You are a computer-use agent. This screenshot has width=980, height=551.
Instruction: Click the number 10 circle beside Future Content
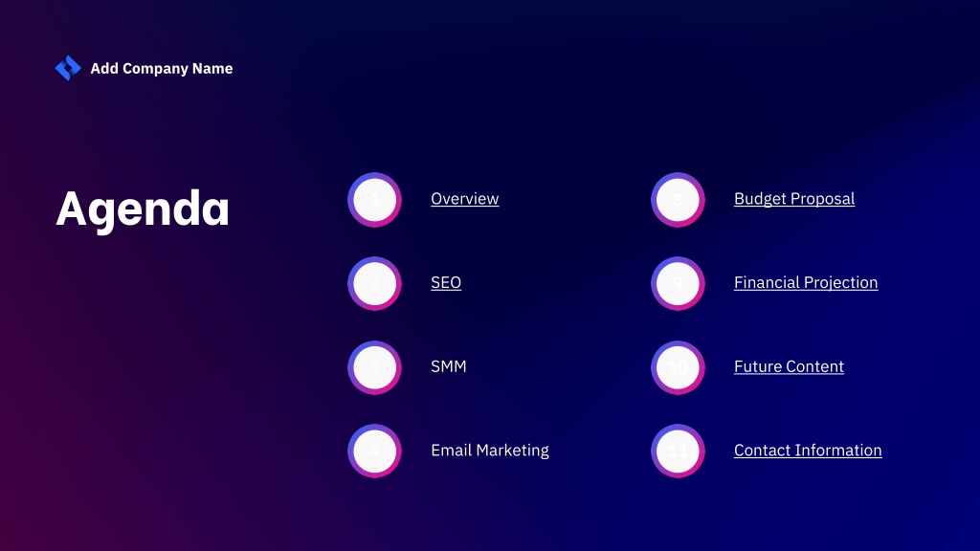coord(678,367)
